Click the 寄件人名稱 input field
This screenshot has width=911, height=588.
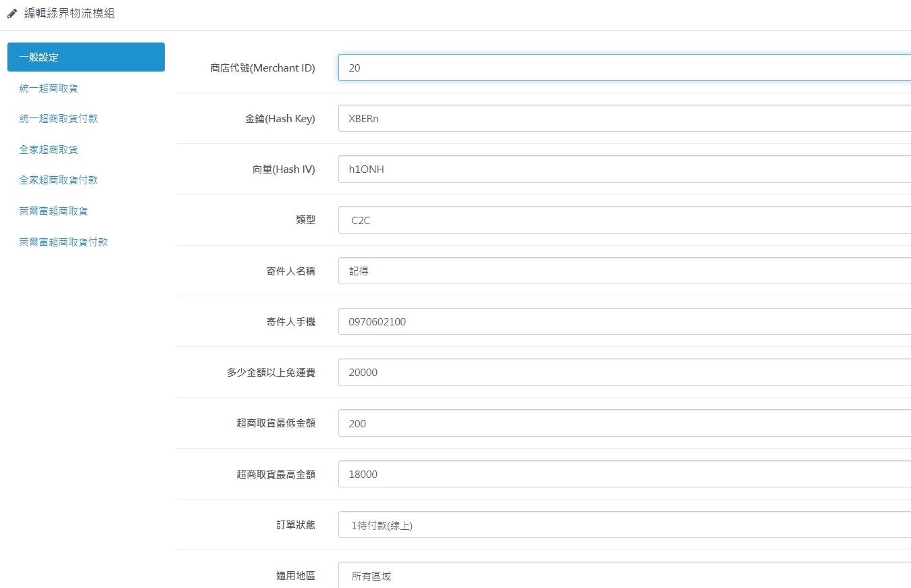coord(625,271)
